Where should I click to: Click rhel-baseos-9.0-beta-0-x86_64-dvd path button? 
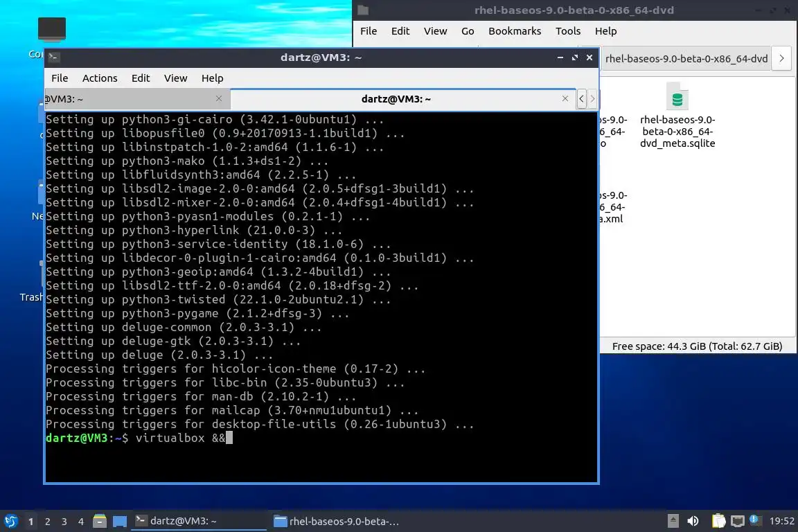coord(686,59)
